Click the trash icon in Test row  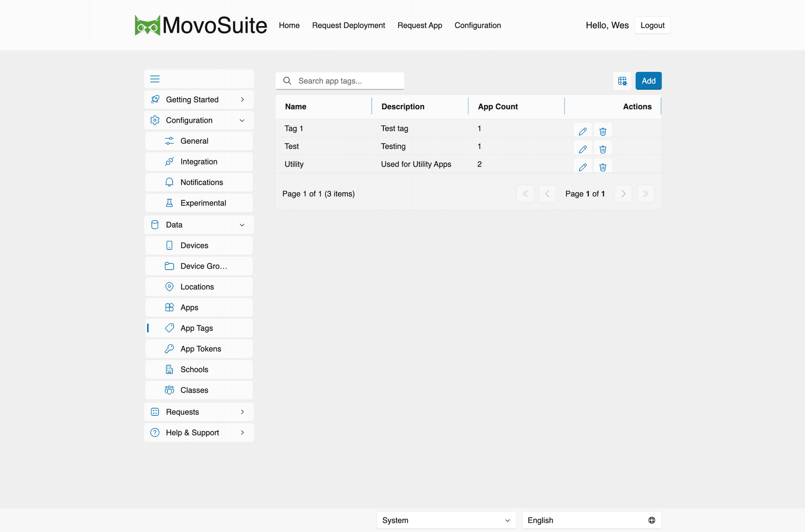[x=603, y=149]
